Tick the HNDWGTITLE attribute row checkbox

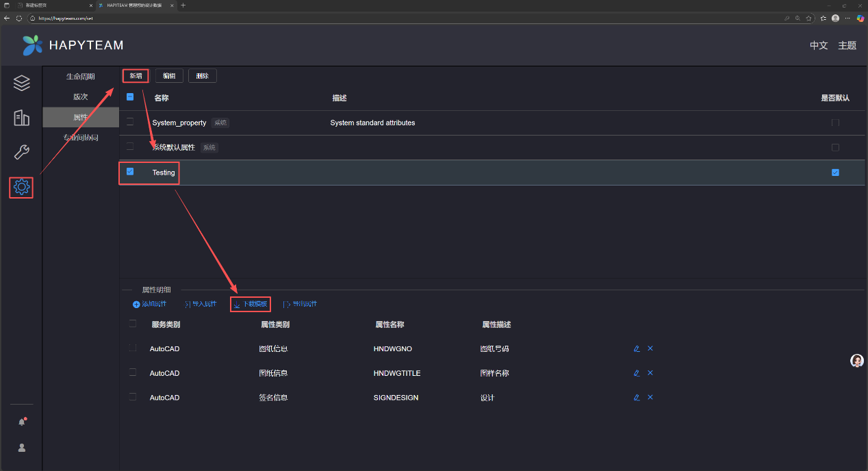[132, 372]
